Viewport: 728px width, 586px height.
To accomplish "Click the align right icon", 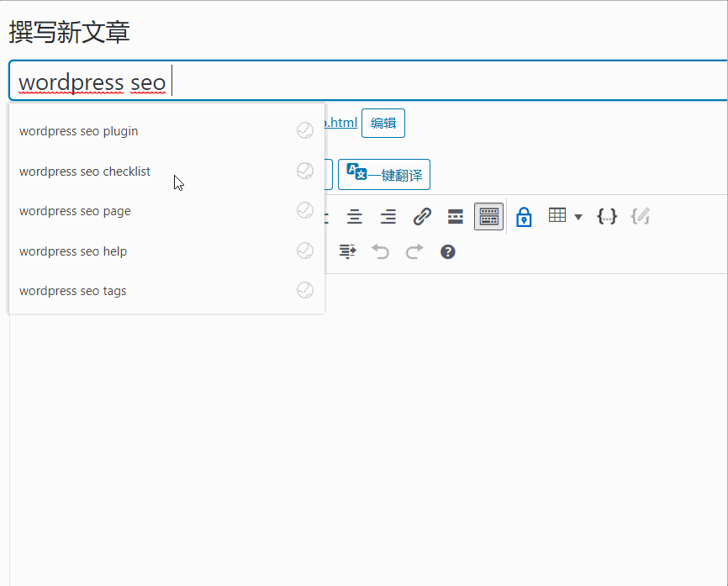I will point(388,217).
